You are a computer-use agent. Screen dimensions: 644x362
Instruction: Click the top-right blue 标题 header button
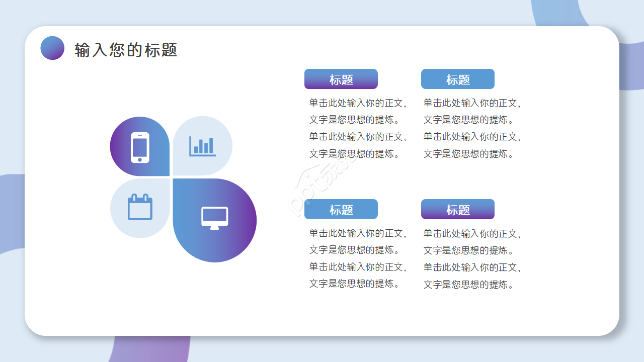(x=458, y=79)
